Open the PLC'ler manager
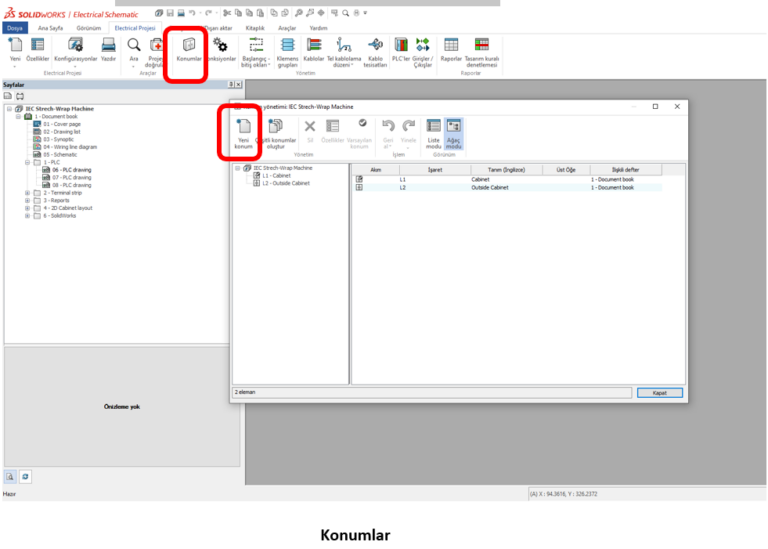Image resolution: width=768 pixels, height=549 pixels. (x=401, y=50)
